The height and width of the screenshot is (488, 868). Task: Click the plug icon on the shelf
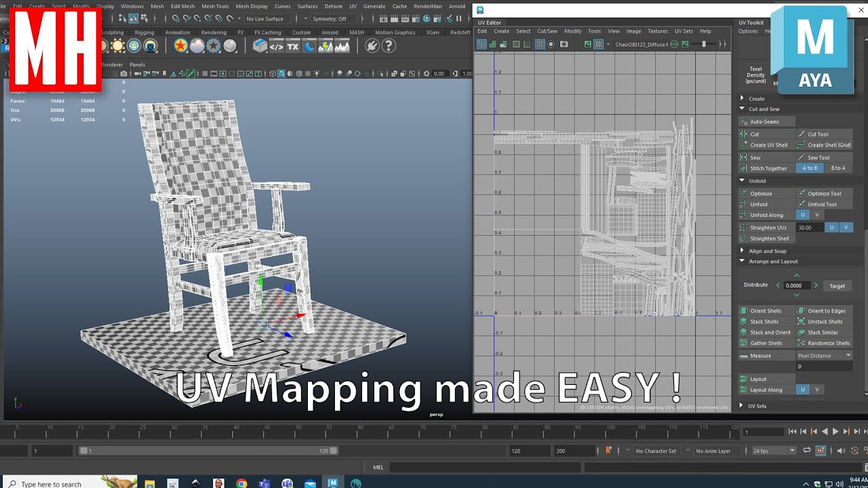point(372,45)
